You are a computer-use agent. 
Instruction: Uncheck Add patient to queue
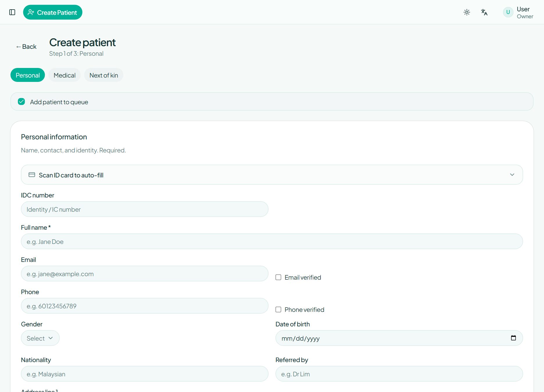(x=22, y=102)
